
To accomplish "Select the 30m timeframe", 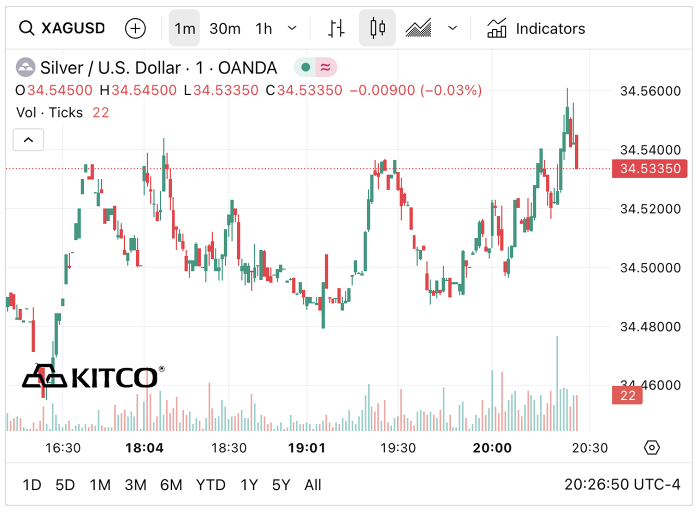I will click(x=225, y=29).
